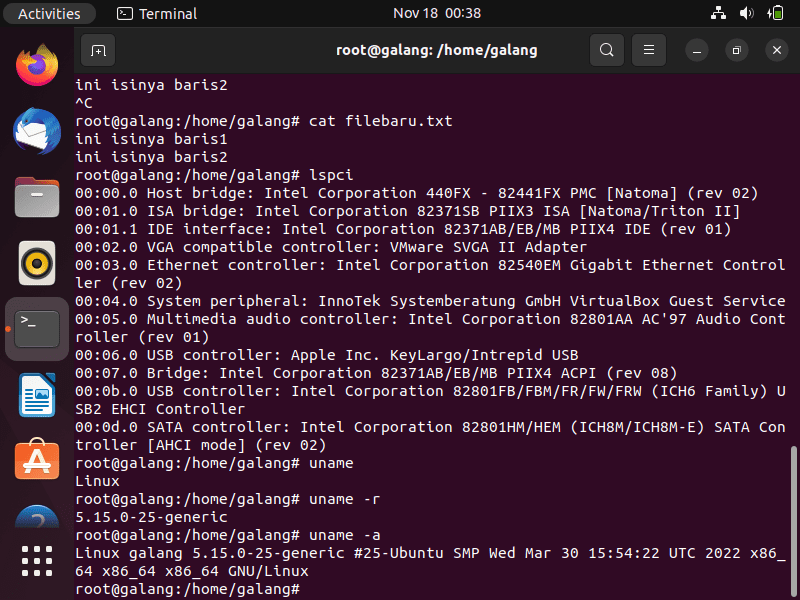800x600 pixels.
Task: Restore down the terminal window
Action: point(737,50)
